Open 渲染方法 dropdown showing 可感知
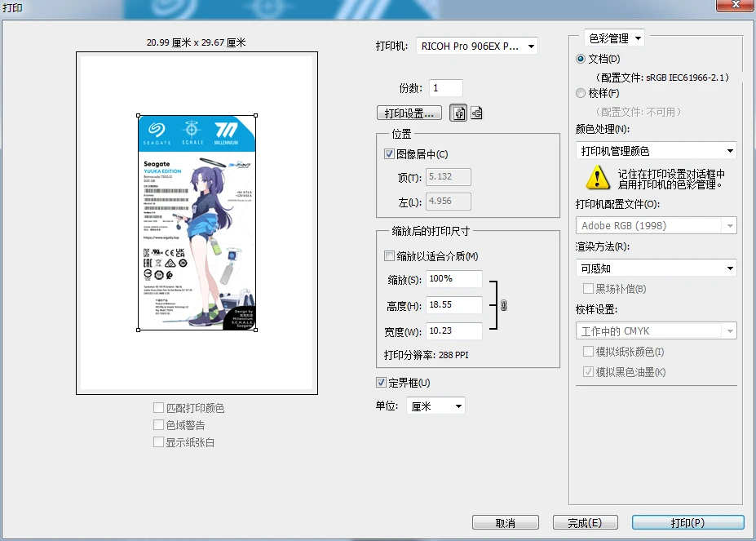Viewport: 756px width, 541px height. [657, 268]
